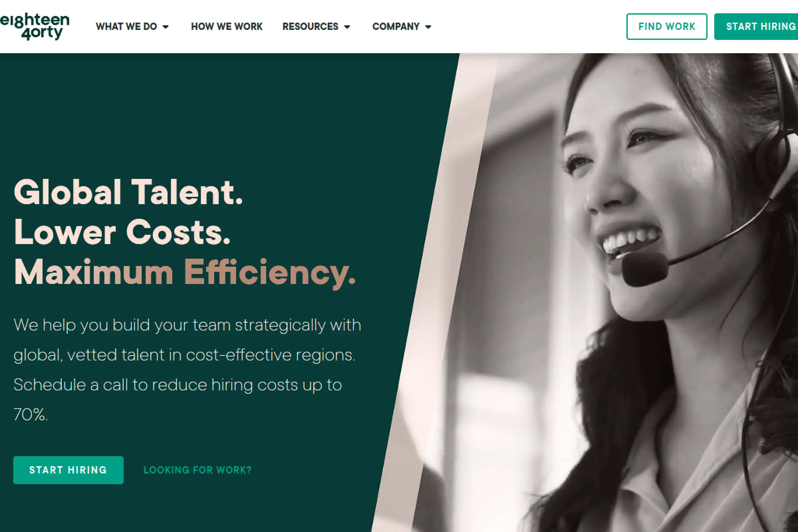
Task: Select the RESOURCES menu label
Action: [310, 27]
